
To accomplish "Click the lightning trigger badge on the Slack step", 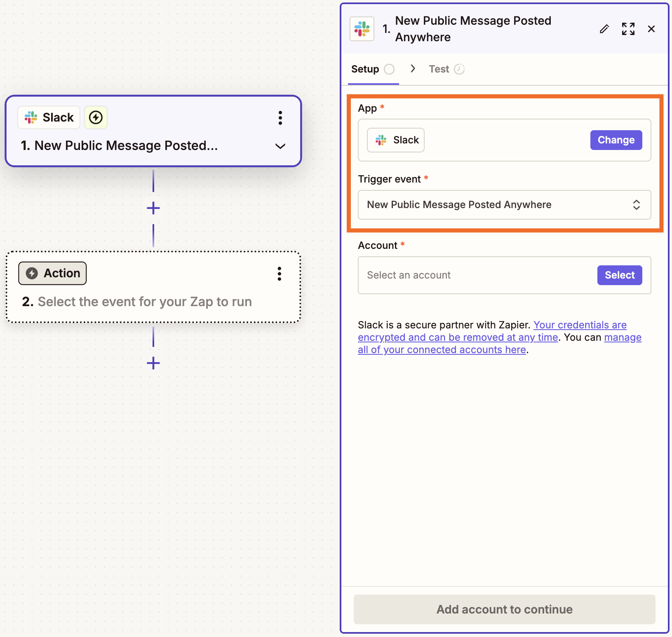I will click(95, 117).
